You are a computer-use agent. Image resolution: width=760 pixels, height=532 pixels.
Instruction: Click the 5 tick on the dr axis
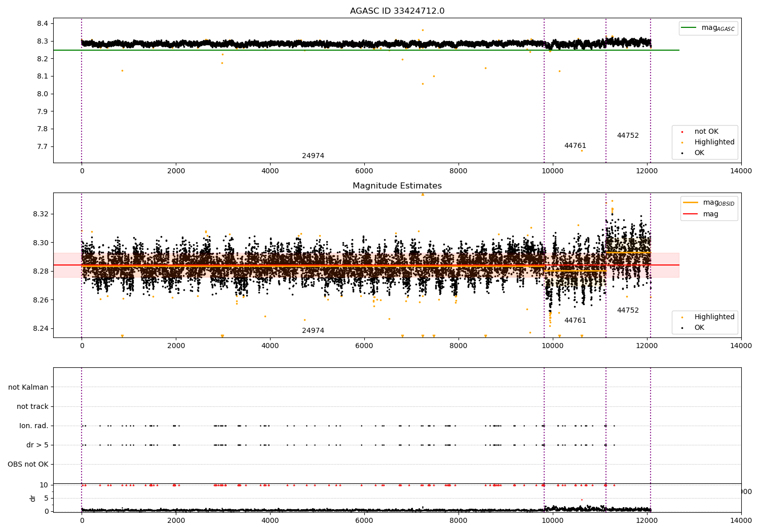coord(46,499)
